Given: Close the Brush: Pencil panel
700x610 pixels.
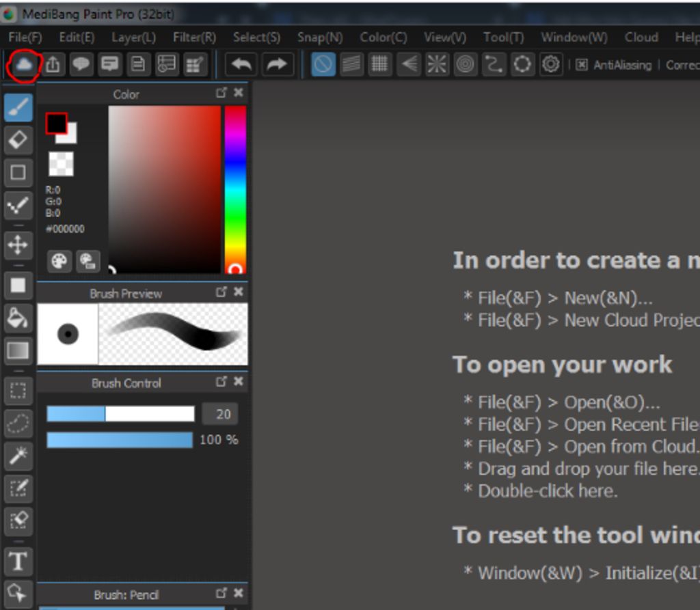Looking at the screenshot, I should click(x=239, y=593).
